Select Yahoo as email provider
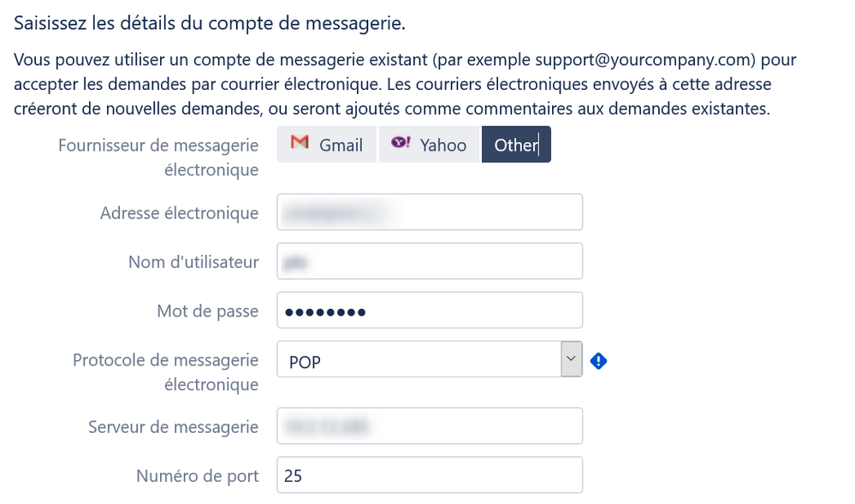855x504 pixels. (x=429, y=145)
